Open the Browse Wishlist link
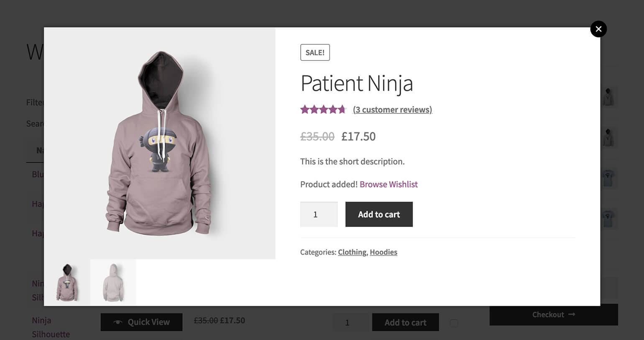This screenshot has height=340, width=644. 388,184
